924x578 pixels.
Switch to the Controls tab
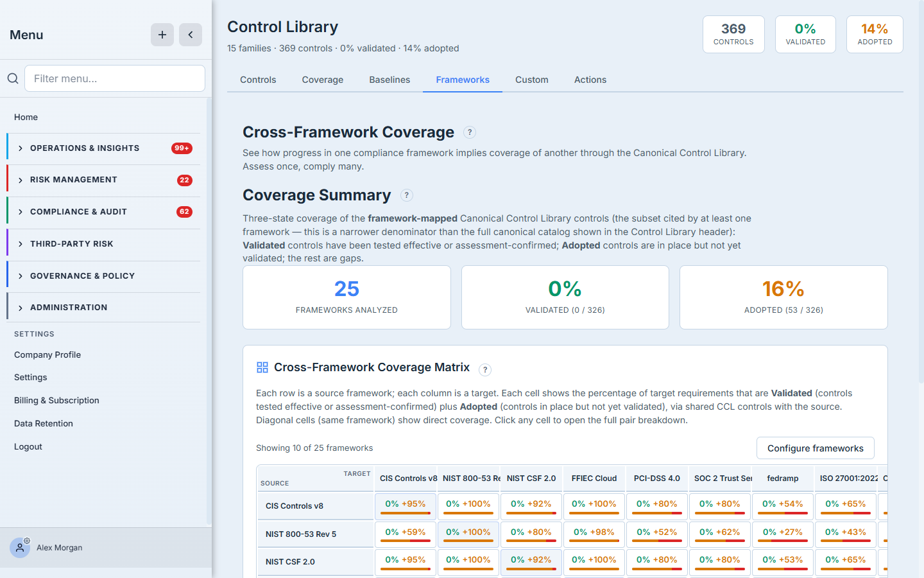258,80
